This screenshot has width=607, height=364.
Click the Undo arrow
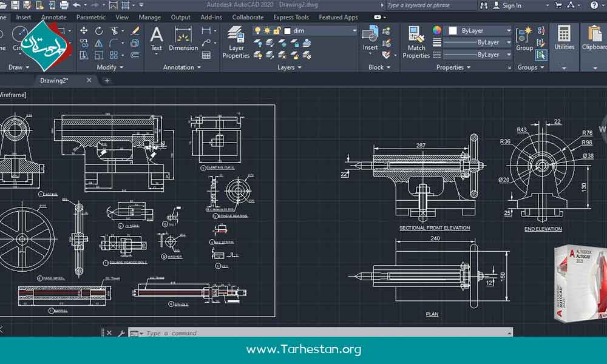[76, 5]
